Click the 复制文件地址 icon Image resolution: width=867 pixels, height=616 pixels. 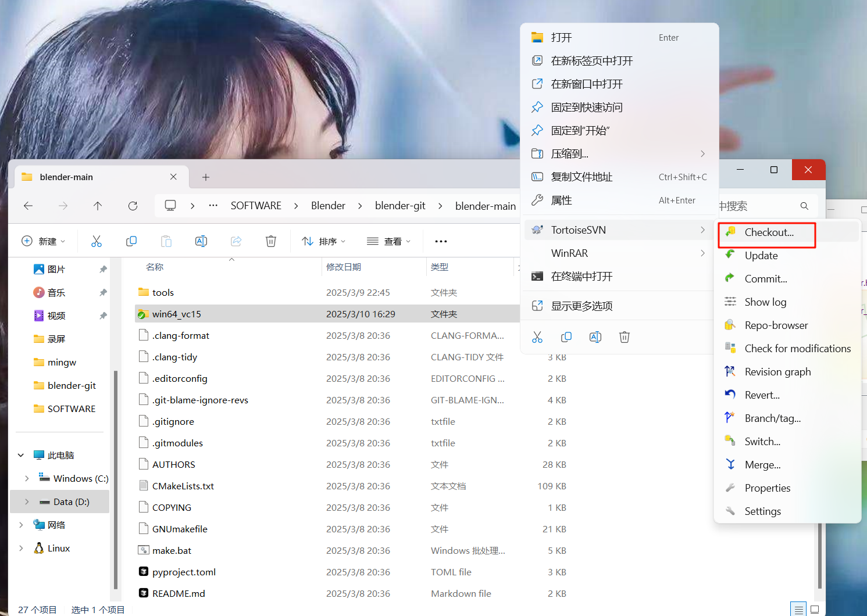pos(537,177)
